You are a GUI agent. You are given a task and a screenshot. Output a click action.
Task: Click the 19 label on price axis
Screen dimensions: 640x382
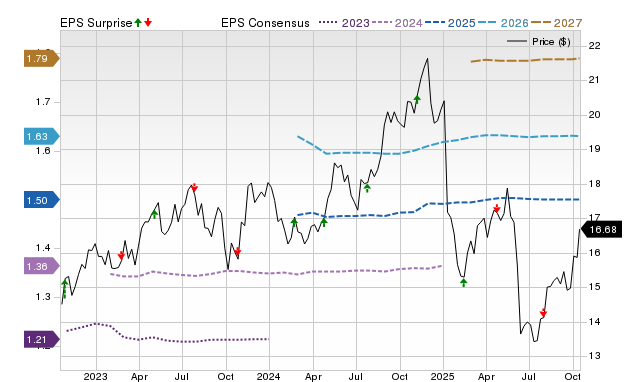click(x=594, y=149)
